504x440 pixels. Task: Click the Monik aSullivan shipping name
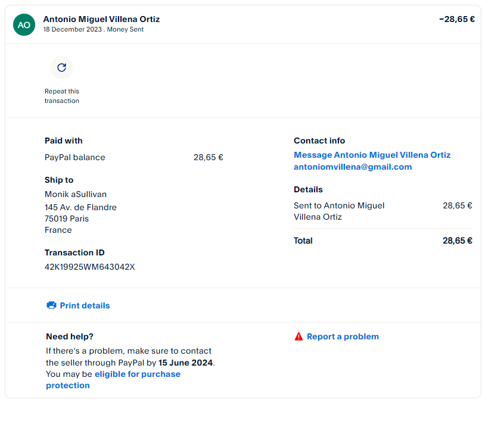[76, 194]
